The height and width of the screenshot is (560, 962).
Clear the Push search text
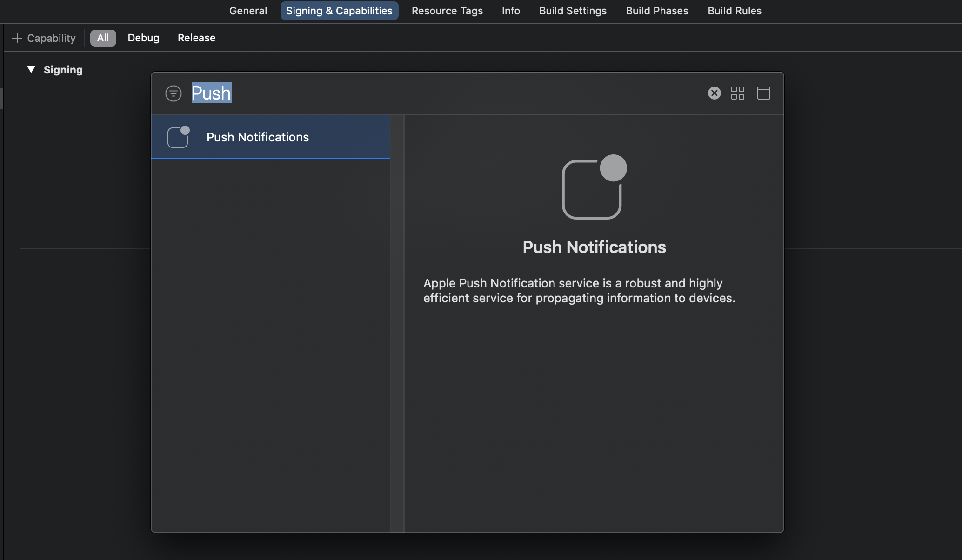[x=714, y=93]
